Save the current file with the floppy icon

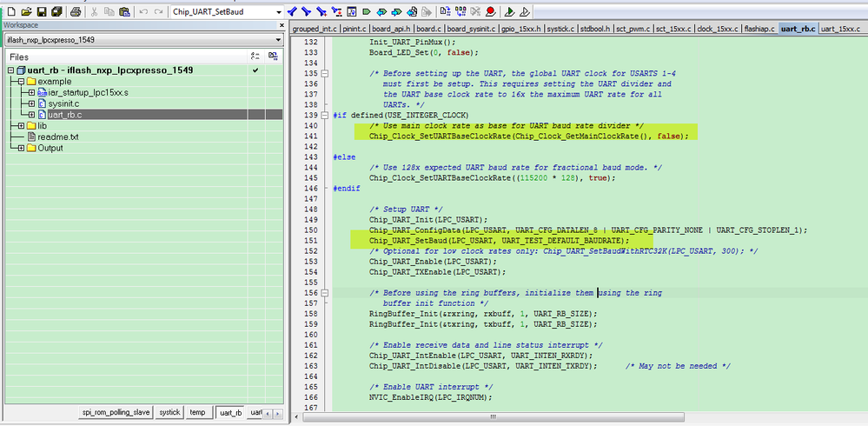tap(42, 11)
